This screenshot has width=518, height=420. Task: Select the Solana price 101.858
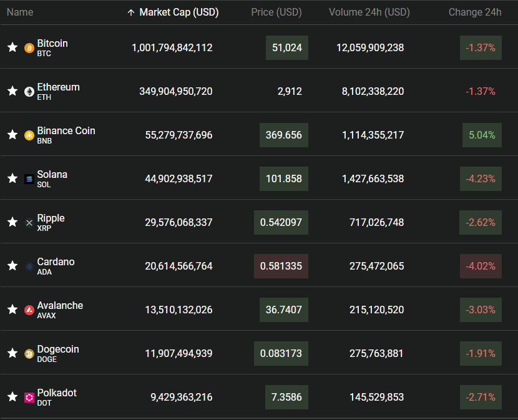coord(284,178)
